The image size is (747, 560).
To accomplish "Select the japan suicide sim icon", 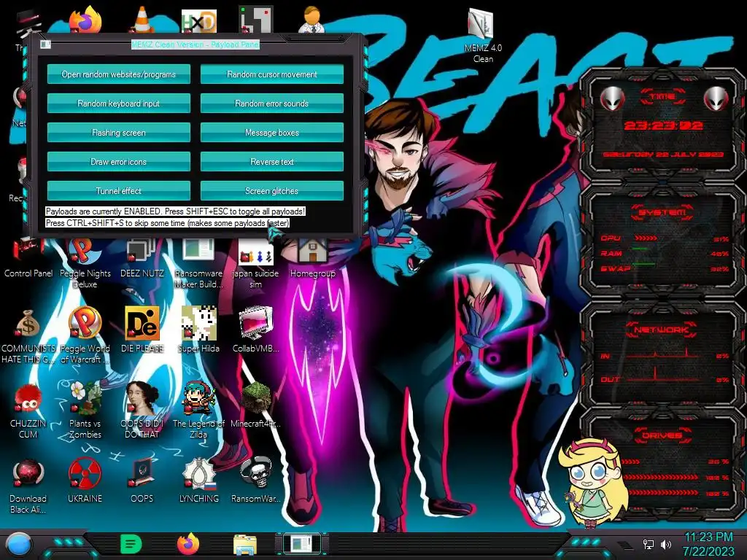I will pyautogui.click(x=255, y=264).
